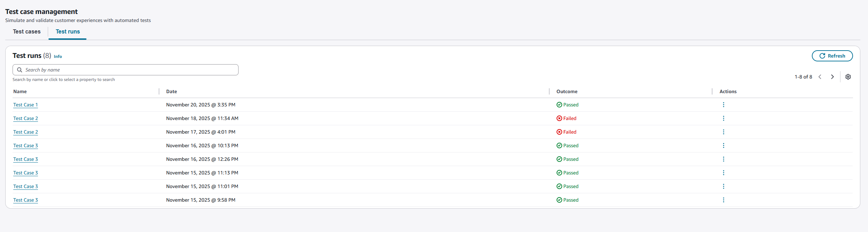Switch to the Test cases tab
Screen dimensions: 868x232
27,32
